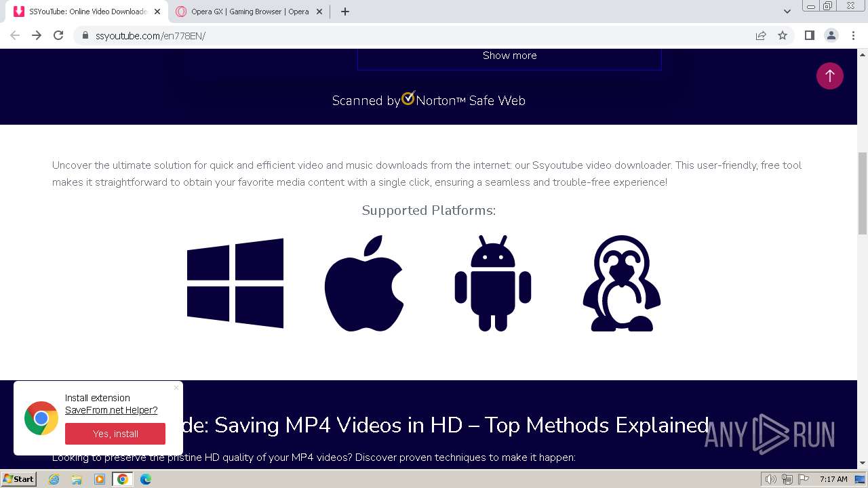Click the network tray icon
The image size is (868, 488).
(x=787, y=479)
